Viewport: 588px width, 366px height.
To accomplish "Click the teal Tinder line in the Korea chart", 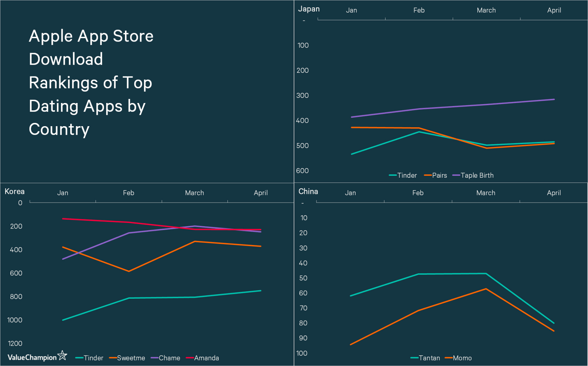I will point(162,298).
